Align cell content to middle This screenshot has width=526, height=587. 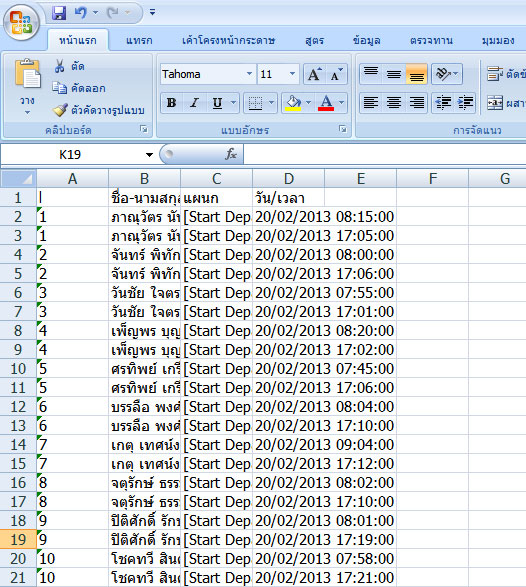pyautogui.click(x=394, y=74)
